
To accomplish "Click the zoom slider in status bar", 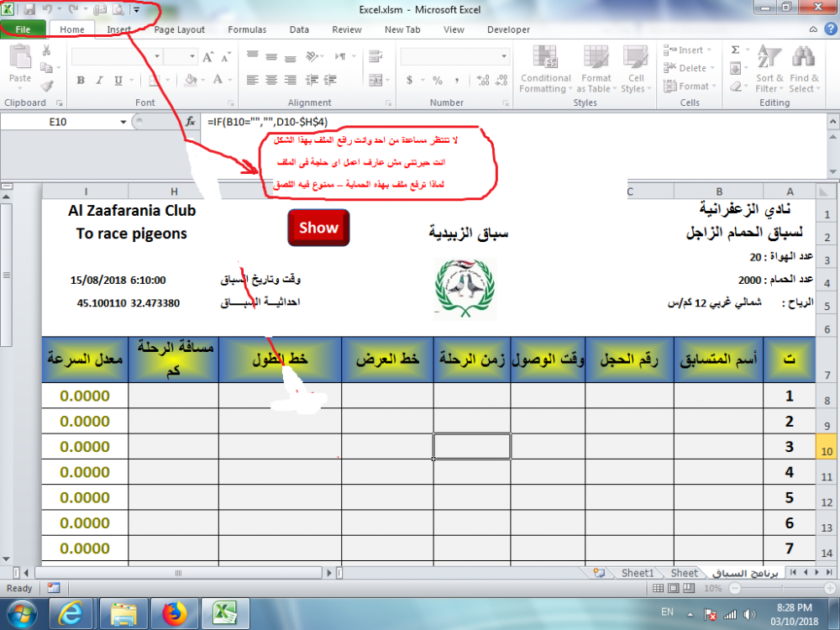I will coord(782,588).
